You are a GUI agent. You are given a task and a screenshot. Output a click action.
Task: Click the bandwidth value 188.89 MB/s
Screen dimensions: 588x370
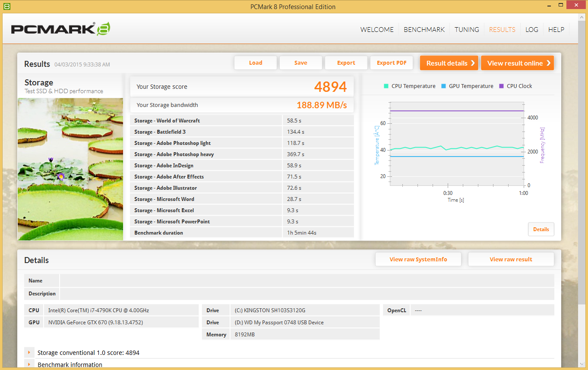pos(322,105)
